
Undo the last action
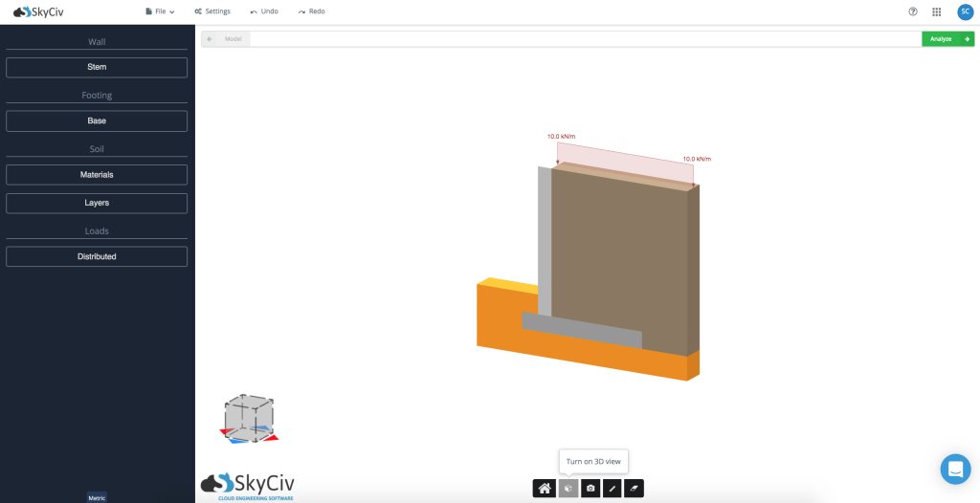264,11
